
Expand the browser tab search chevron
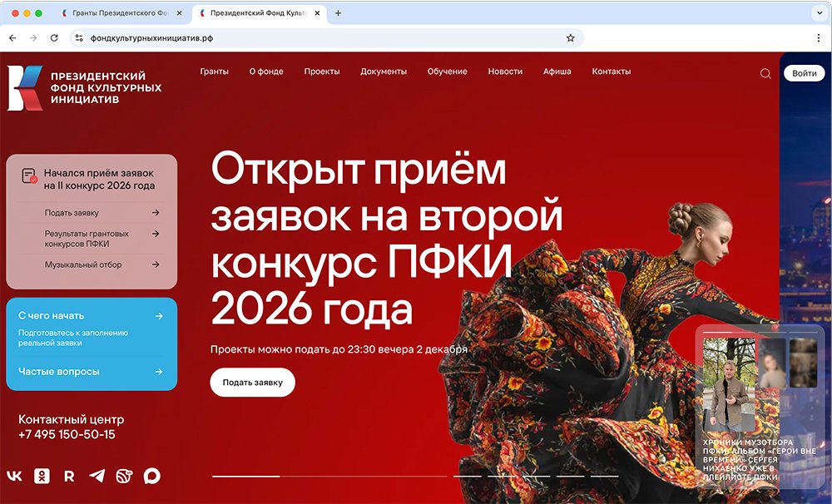(820, 13)
